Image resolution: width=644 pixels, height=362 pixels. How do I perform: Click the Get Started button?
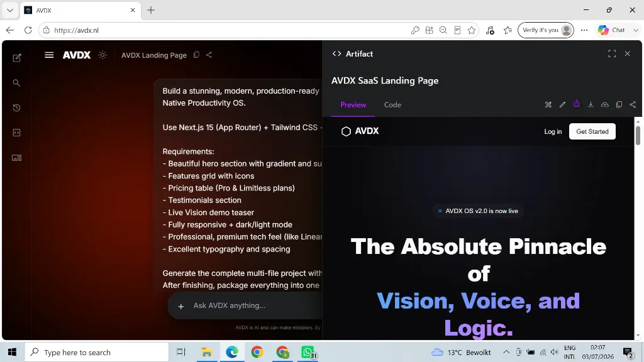coord(592,131)
